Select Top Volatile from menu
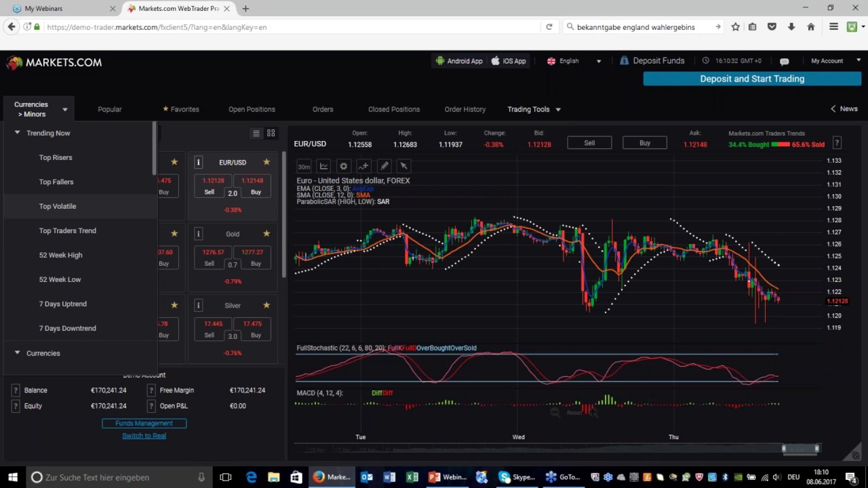Screen dimensions: 868x488 point(58,206)
